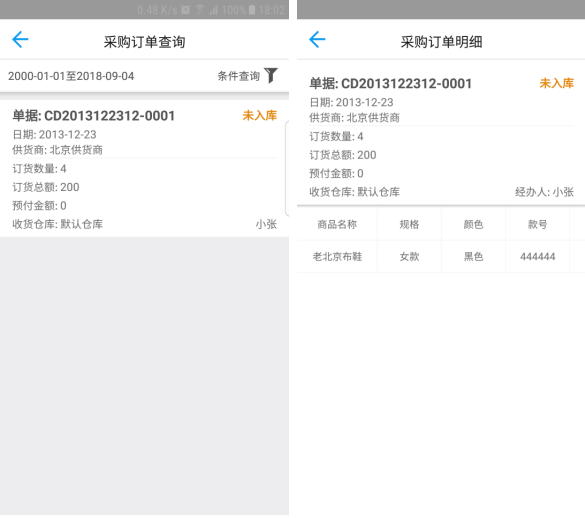Select the 黑色 color cell
585x518 pixels.
tap(473, 256)
